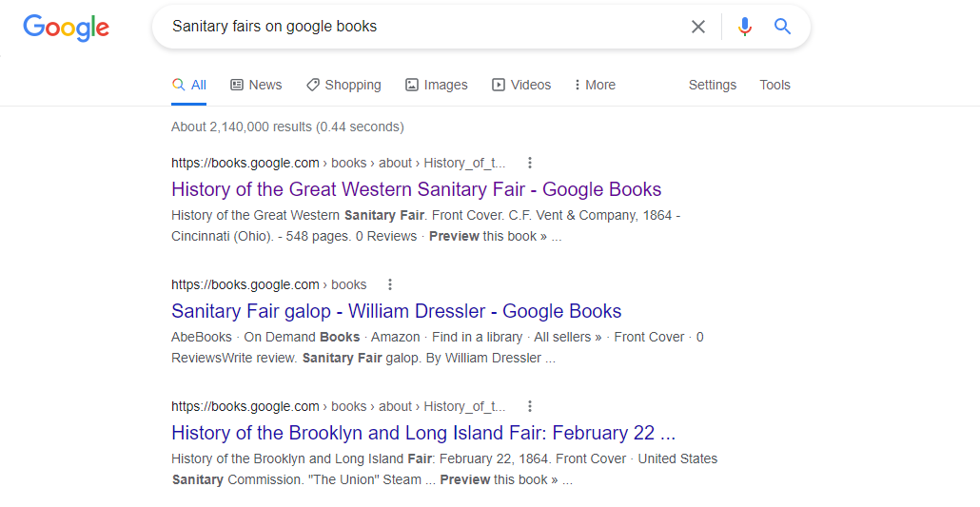Expand the More search categories dropdown
The image size is (980, 507).
[x=595, y=85]
